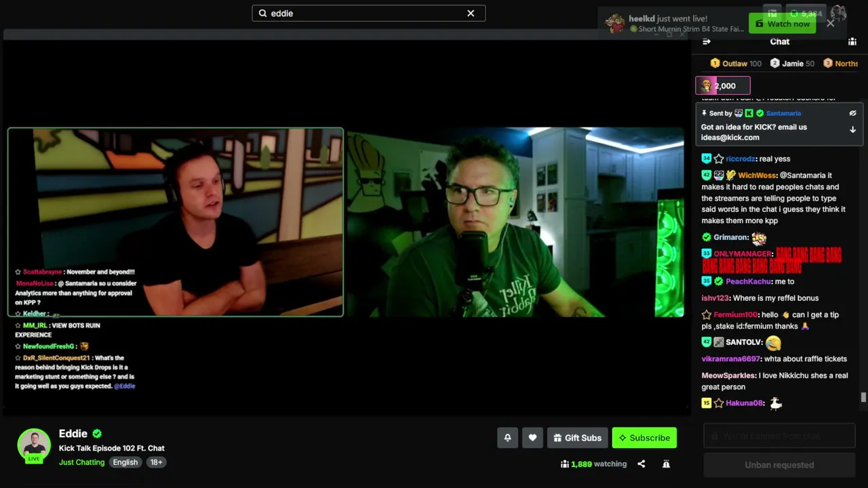Click the English language tag
Screen dimensions: 868x488
125,462
